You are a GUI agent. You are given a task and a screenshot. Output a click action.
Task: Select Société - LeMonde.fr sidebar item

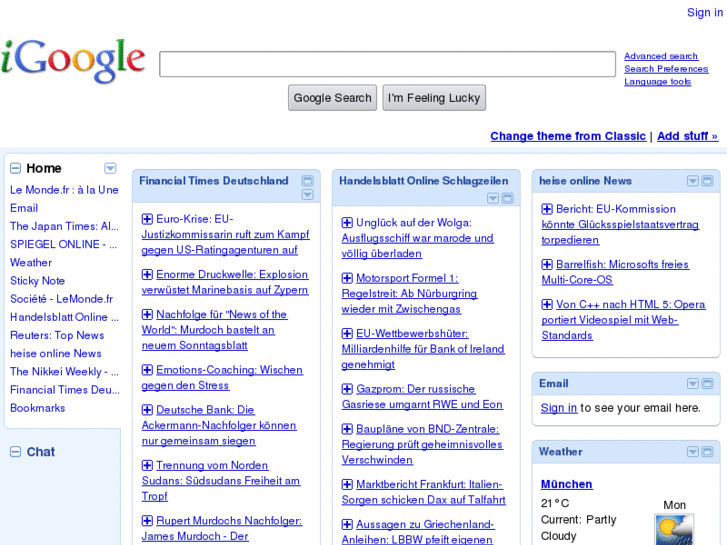[x=62, y=299]
